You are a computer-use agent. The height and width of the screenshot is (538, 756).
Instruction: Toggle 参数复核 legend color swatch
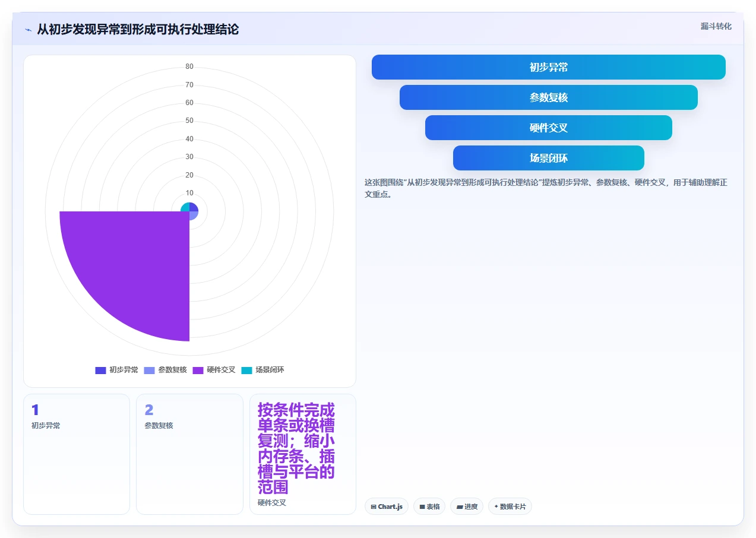tap(150, 370)
